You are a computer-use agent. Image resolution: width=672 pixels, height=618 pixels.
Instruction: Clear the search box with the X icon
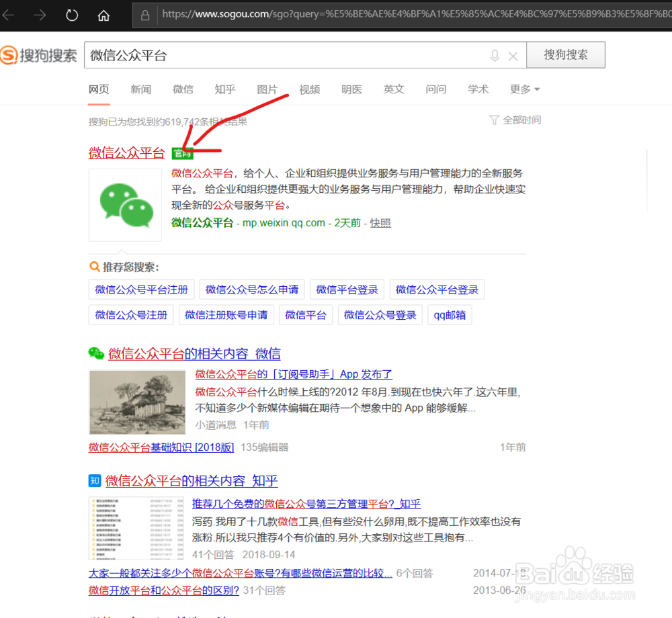513,56
